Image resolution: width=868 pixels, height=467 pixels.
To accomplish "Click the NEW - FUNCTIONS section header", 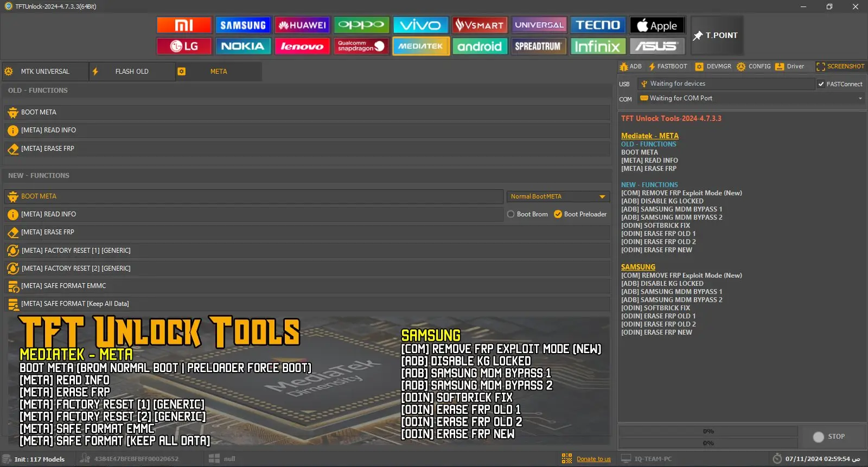I will 39,176.
